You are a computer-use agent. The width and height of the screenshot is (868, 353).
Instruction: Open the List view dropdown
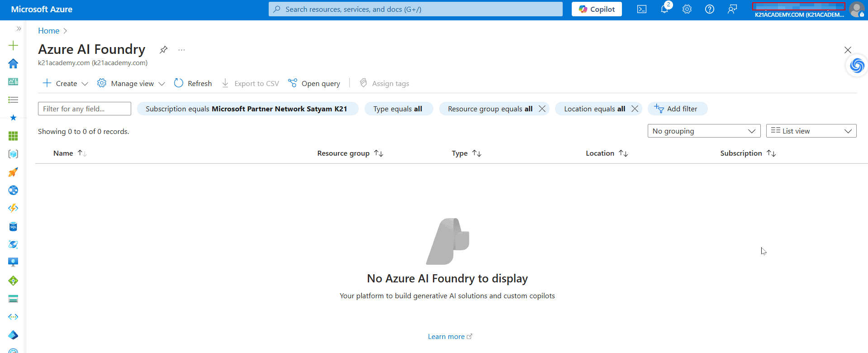click(x=811, y=131)
